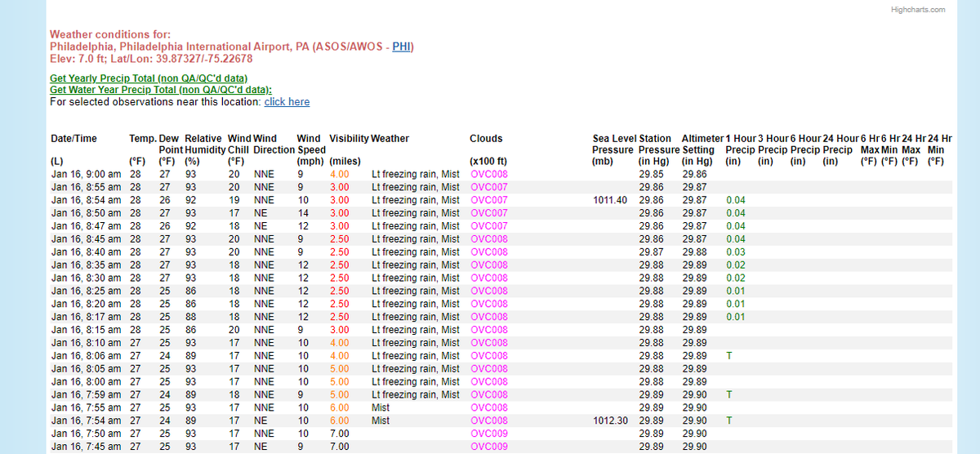Open the PHI station link
980x454 pixels.
click(401, 47)
